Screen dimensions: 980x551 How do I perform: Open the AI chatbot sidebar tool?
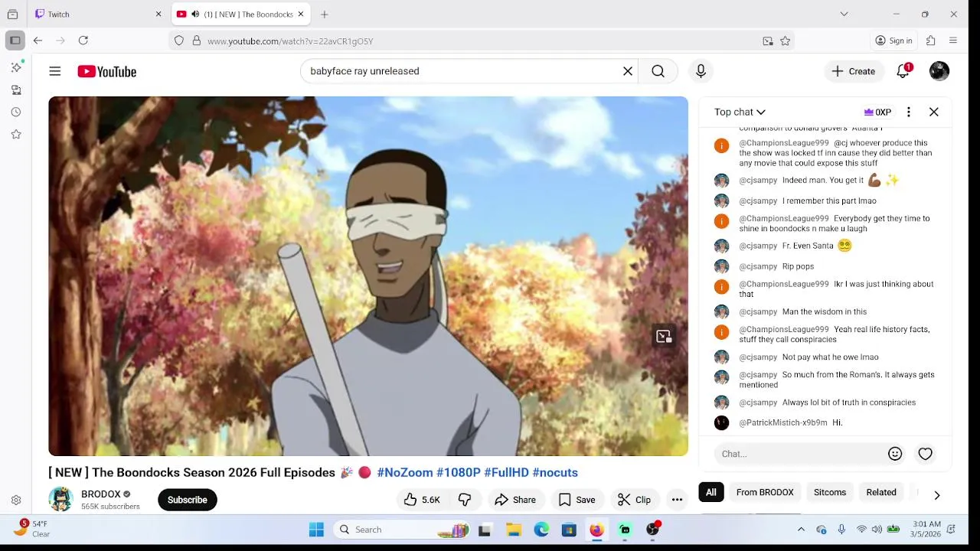tap(16, 67)
